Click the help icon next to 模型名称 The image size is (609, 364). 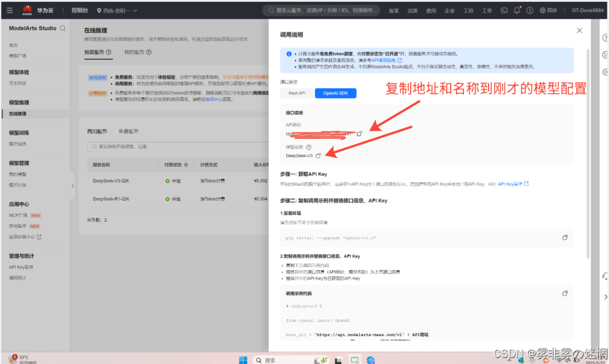pyautogui.click(x=309, y=147)
